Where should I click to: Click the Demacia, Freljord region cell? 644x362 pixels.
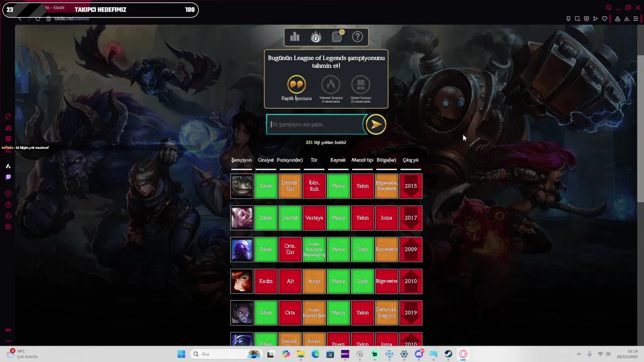(386, 313)
